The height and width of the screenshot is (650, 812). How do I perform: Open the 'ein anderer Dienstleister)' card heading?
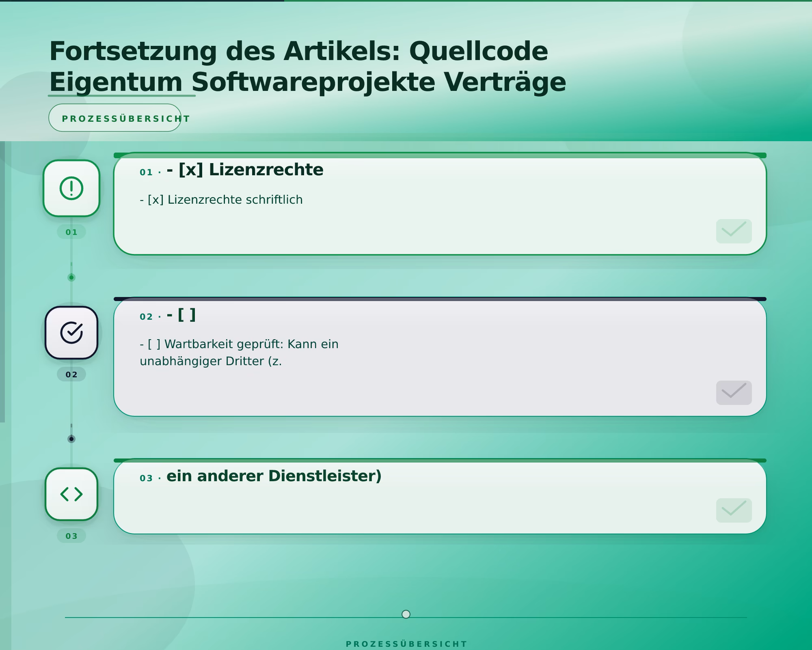coord(274,476)
